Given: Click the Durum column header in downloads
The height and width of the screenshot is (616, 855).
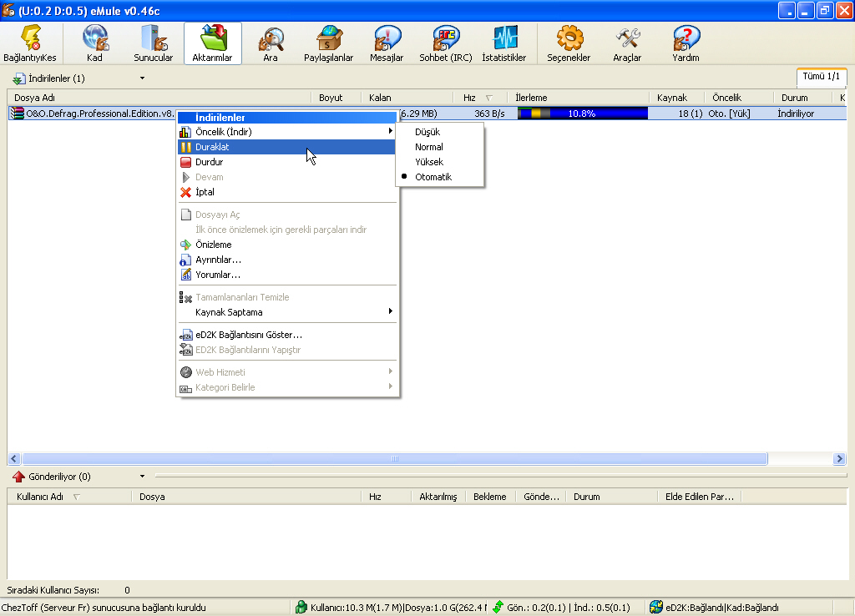Looking at the screenshot, I should pos(802,98).
